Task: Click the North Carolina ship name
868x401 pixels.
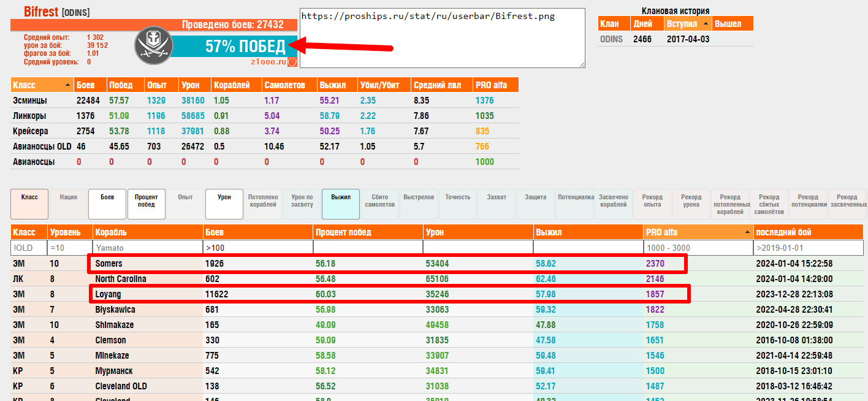Action: tap(121, 279)
